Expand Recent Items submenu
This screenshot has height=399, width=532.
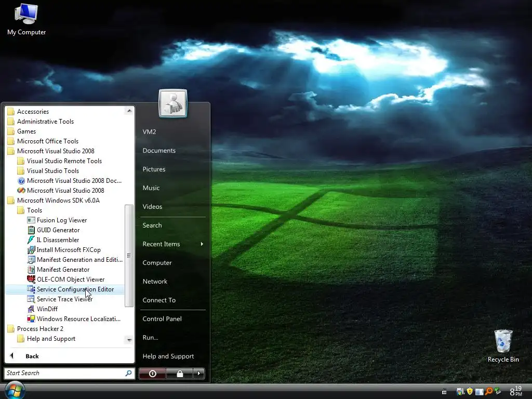click(172, 244)
